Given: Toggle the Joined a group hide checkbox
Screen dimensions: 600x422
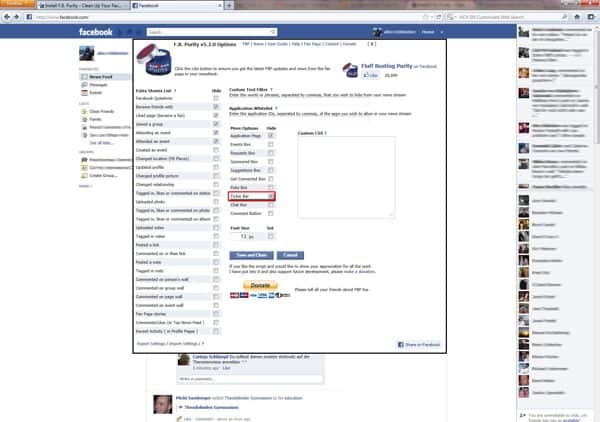Looking at the screenshot, I should 216,124.
